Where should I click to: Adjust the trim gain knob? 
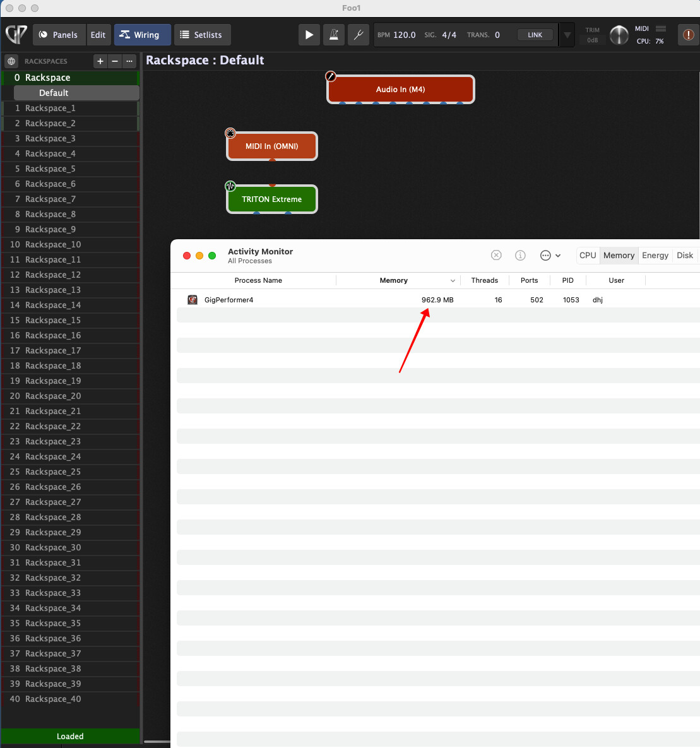click(x=619, y=35)
